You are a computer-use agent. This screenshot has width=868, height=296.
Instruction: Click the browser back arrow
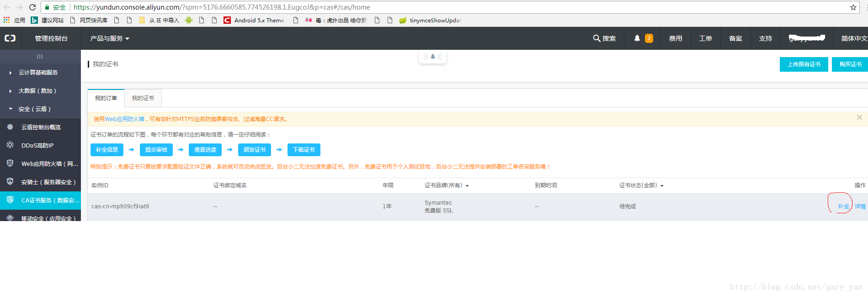(7, 7)
